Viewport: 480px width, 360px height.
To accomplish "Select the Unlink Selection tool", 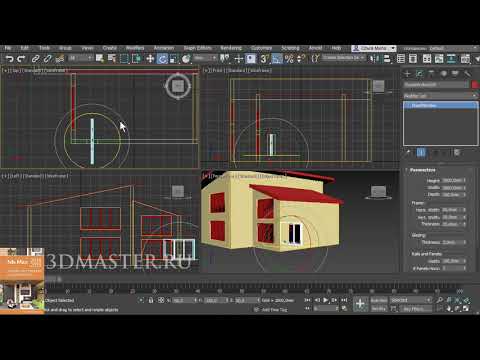I will tap(48, 59).
